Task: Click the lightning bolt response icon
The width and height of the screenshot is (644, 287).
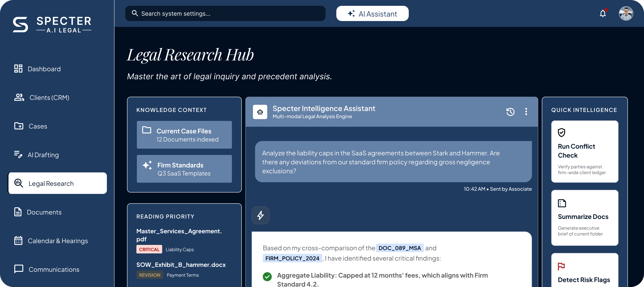Action: [261, 215]
